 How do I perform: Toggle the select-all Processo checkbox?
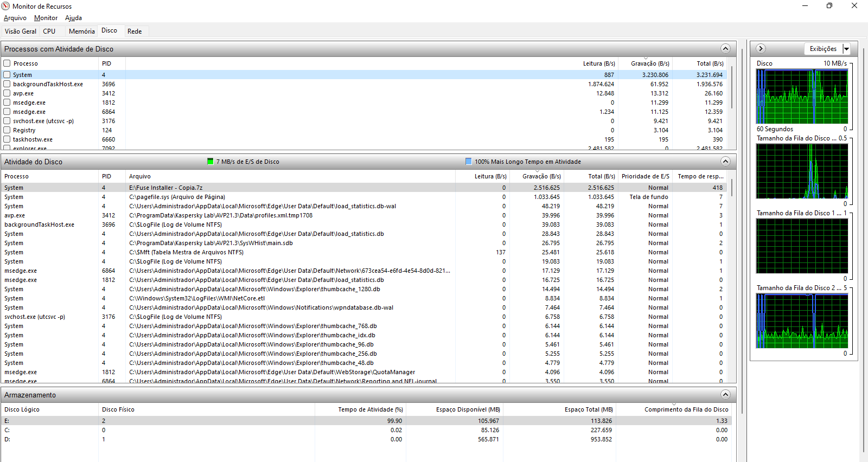[x=7, y=63]
